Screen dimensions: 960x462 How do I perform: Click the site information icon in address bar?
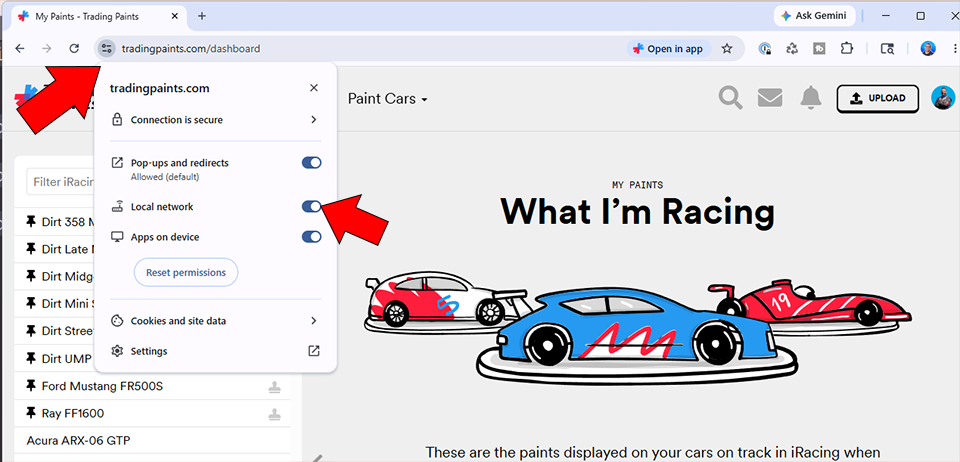pos(106,48)
